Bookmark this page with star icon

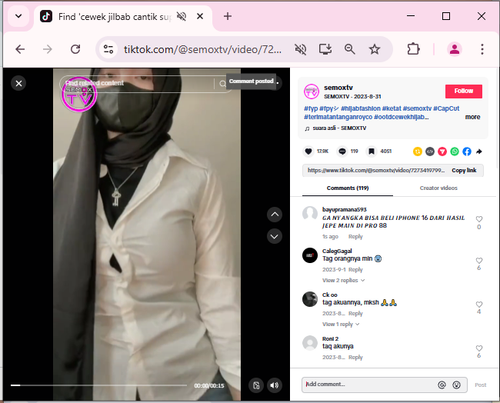tap(374, 49)
